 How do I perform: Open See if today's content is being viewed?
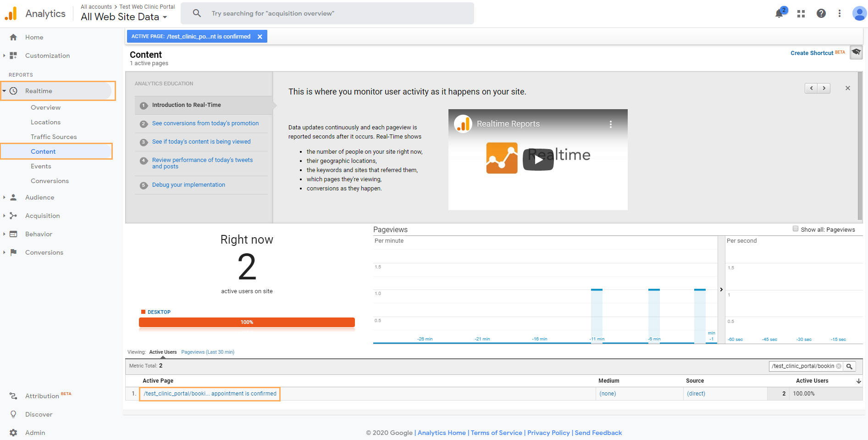201,142
